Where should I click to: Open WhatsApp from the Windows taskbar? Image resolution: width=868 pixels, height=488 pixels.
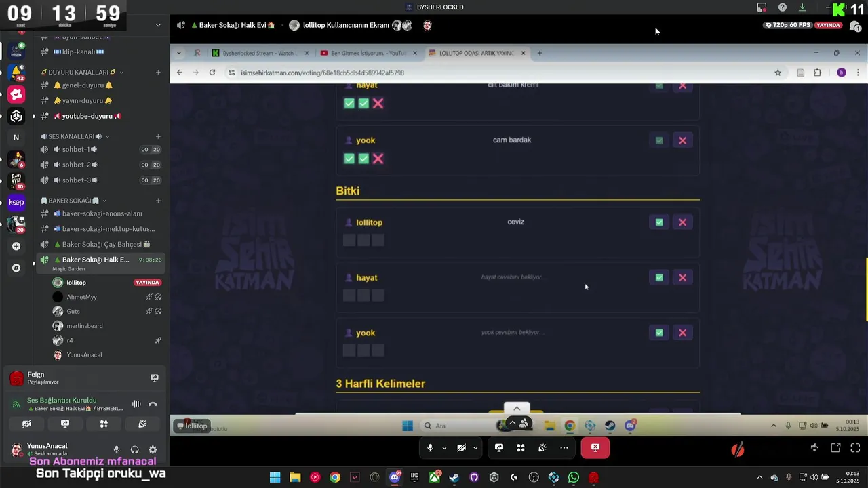tap(574, 478)
